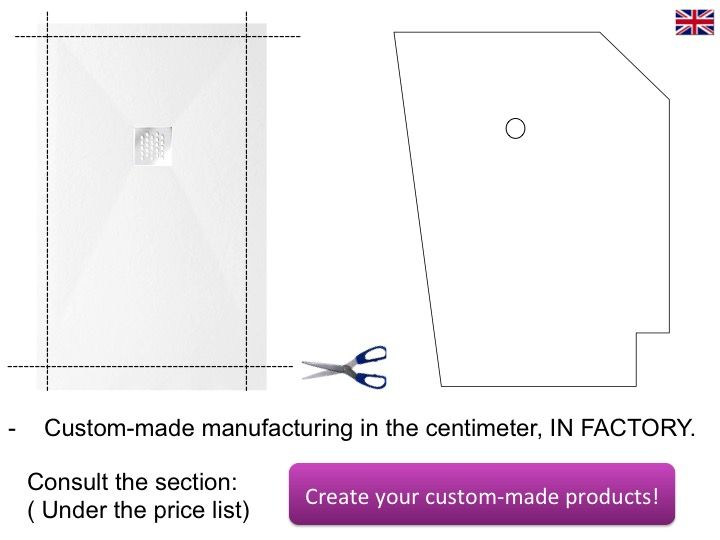Click the dash bullet before 'Custom-made'
The image size is (720, 540).
click(12, 429)
